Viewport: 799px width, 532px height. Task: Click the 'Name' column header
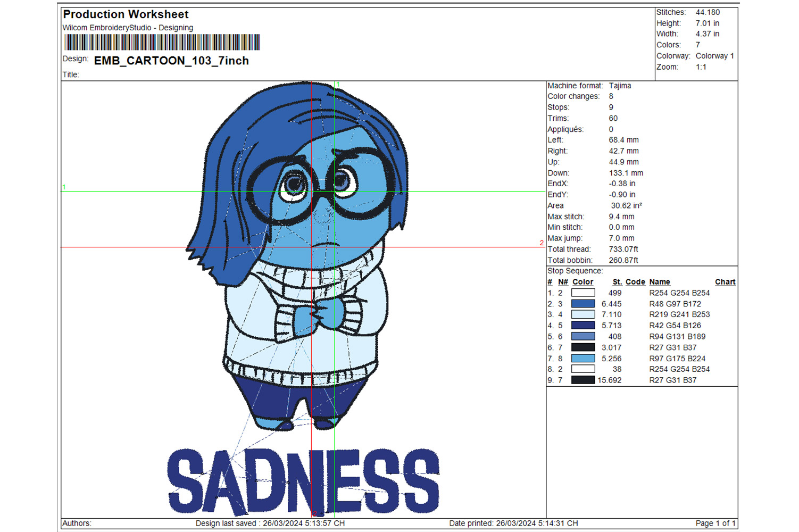660,282
